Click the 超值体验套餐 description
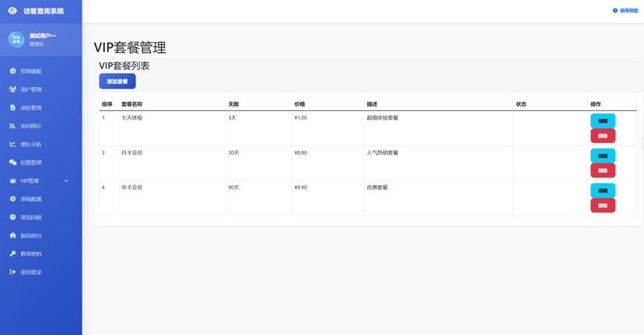This screenshot has height=335, width=644. click(x=383, y=118)
